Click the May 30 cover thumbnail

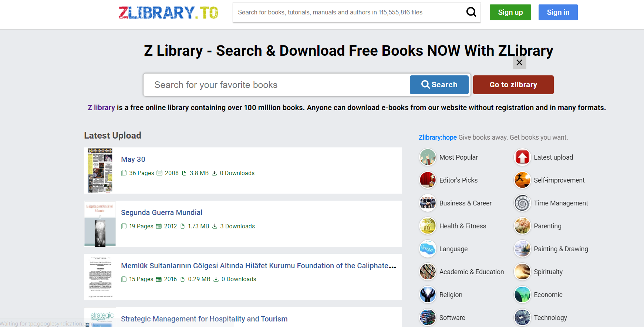[100, 170]
